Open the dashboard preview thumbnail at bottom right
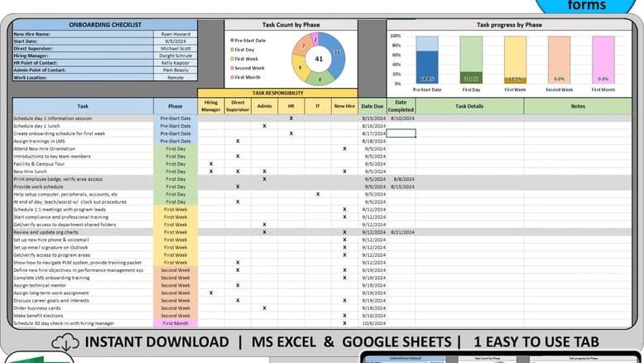The height and width of the screenshot is (363, 644). (502, 358)
